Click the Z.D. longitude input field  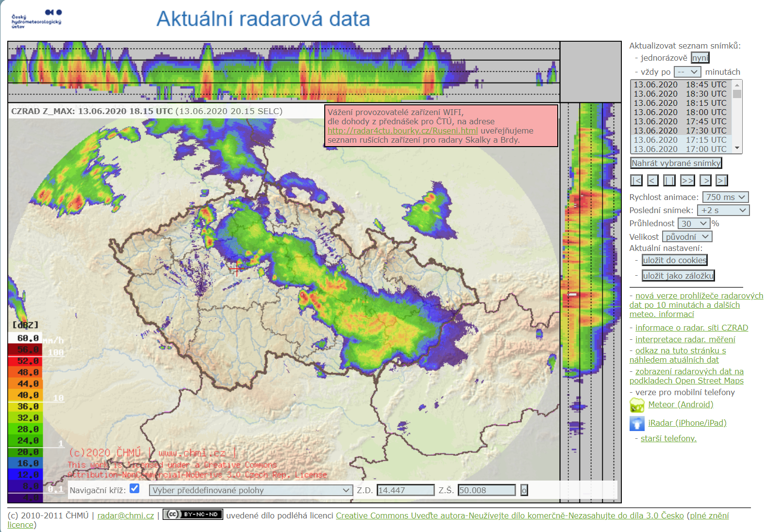pyautogui.click(x=405, y=490)
